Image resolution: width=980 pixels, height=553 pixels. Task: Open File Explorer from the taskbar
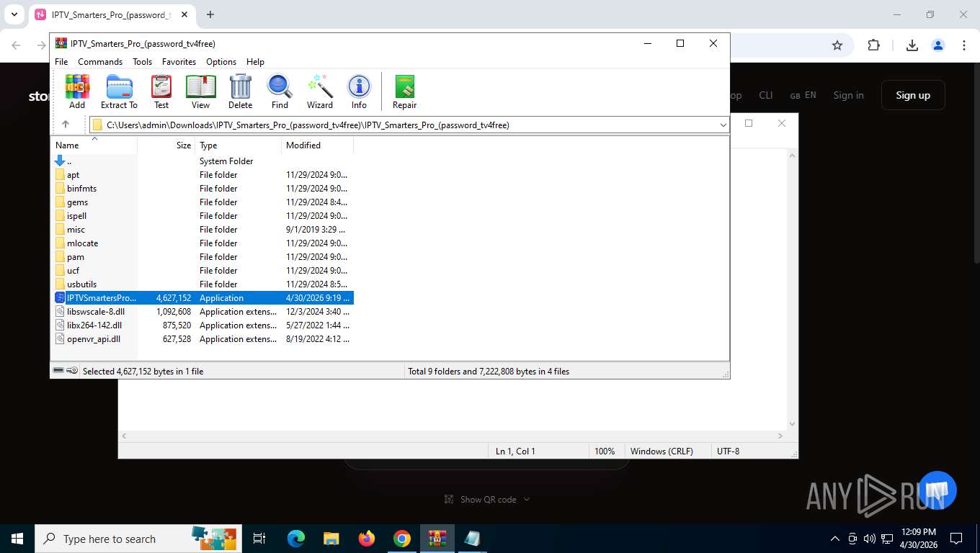click(x=331, y=539)
